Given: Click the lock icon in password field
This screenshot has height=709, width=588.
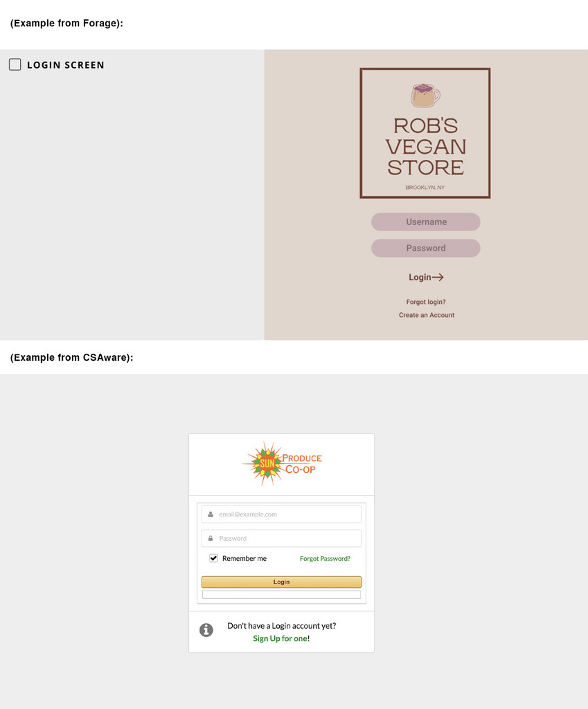Looking at the screenshot, I should point(211,539).
